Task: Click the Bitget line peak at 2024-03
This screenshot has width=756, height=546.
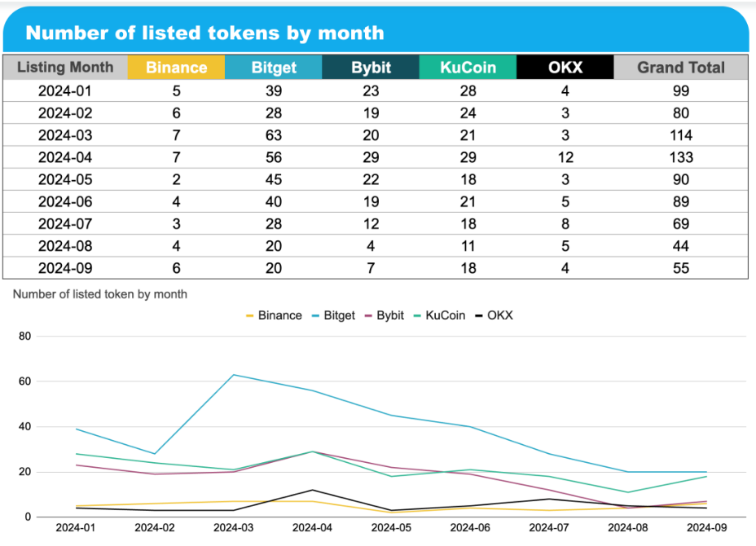Action: 234,375
